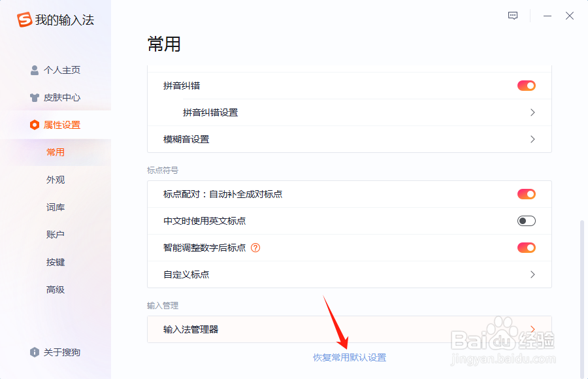Switch to the 外观 settings tab
The image size is (588, 379).
coord(56,180)
